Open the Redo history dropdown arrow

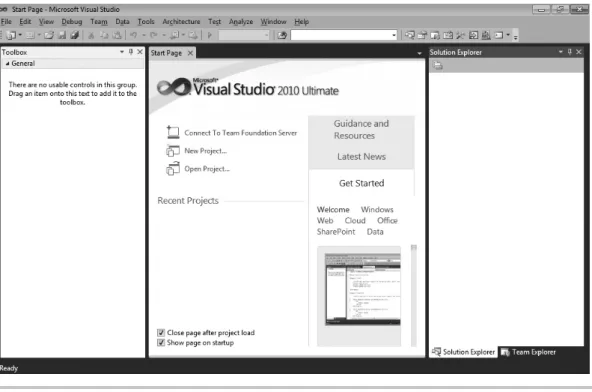coord(164,35)
